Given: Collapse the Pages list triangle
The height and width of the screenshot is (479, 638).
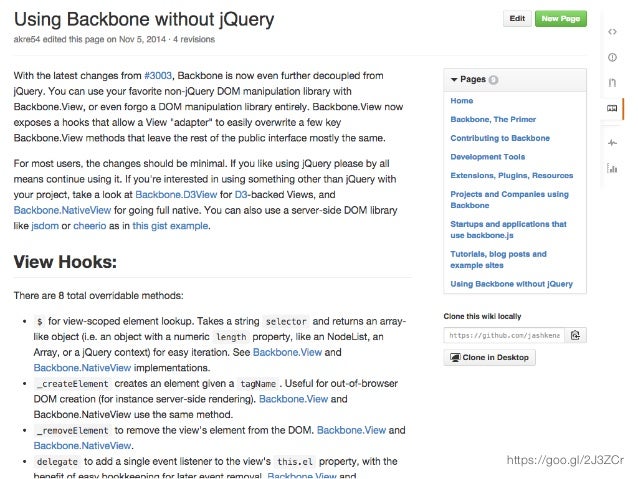Looking at the screenshot, I should (454, 79).
